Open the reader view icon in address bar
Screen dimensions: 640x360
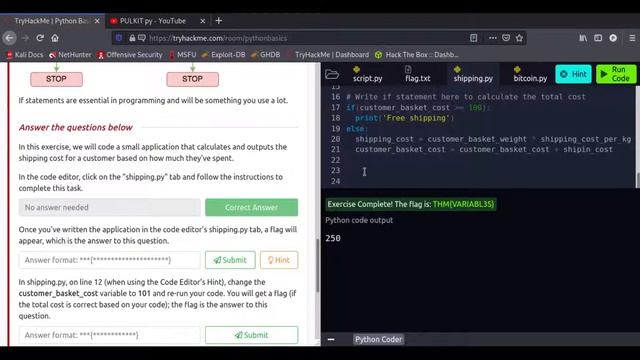[x=473, y=38]
